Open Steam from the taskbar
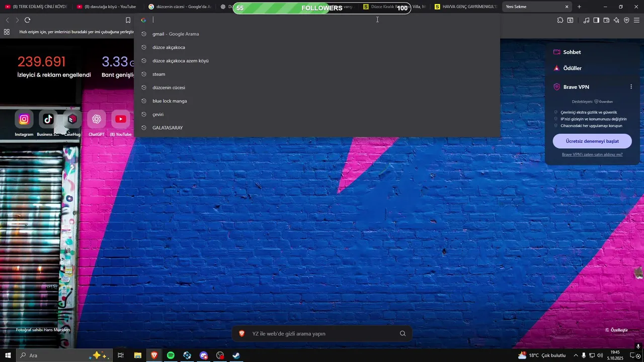Screen dimensions: 644x362 click(x=236, y=355)
